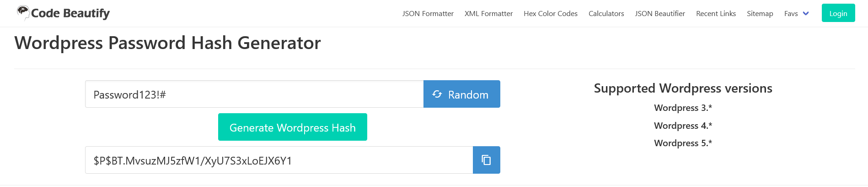
Task: View Recent Links page
Action: pos(716,14)
